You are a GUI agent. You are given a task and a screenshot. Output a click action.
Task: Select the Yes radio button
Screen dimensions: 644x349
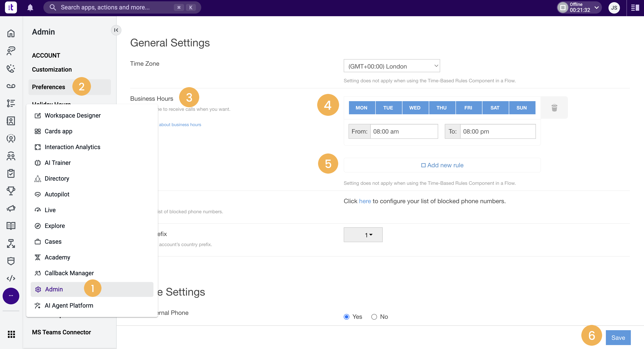(x=347, y=317)
